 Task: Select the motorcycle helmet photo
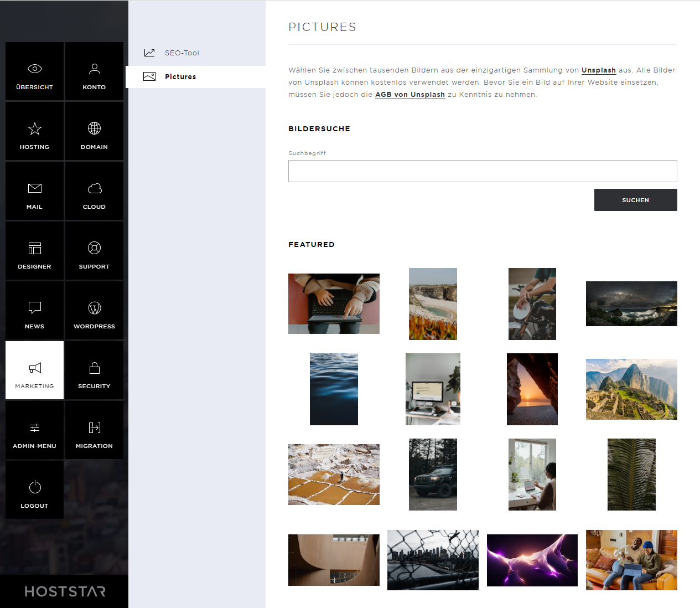(532, 304)
